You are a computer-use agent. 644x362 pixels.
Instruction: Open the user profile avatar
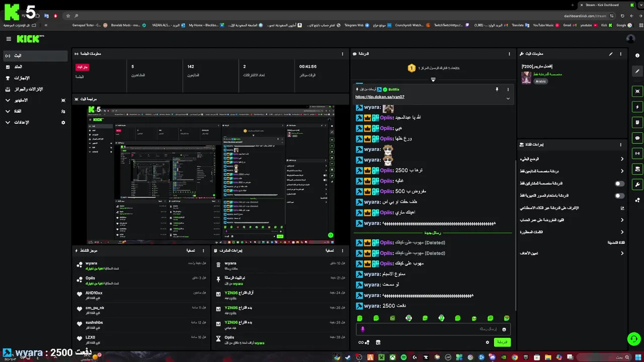tap(630, 39)
